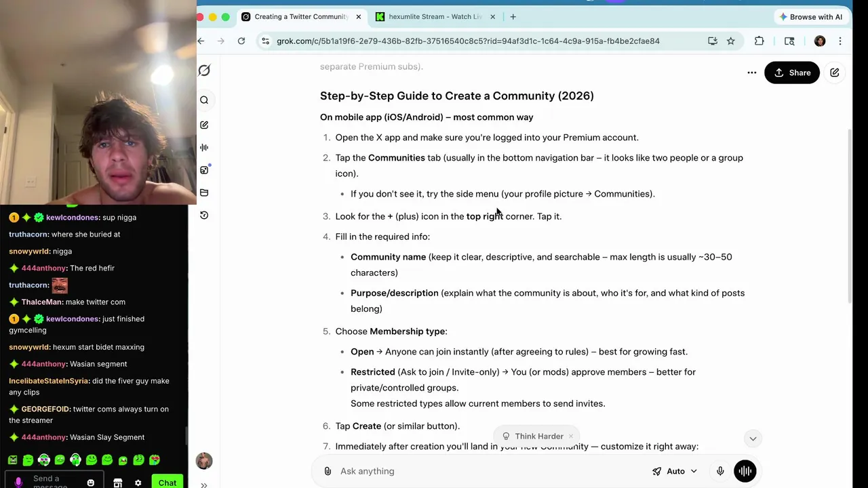Click the site info icon in address bar
This screenshot has width=868, height=488.
(x=265, y=41)
